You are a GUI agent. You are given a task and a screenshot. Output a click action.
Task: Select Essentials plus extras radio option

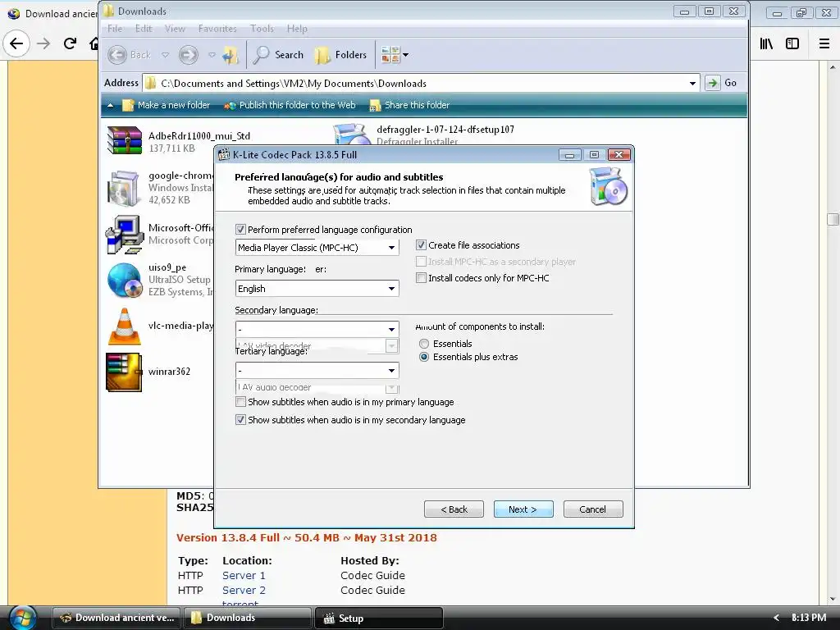pos(424,357)
